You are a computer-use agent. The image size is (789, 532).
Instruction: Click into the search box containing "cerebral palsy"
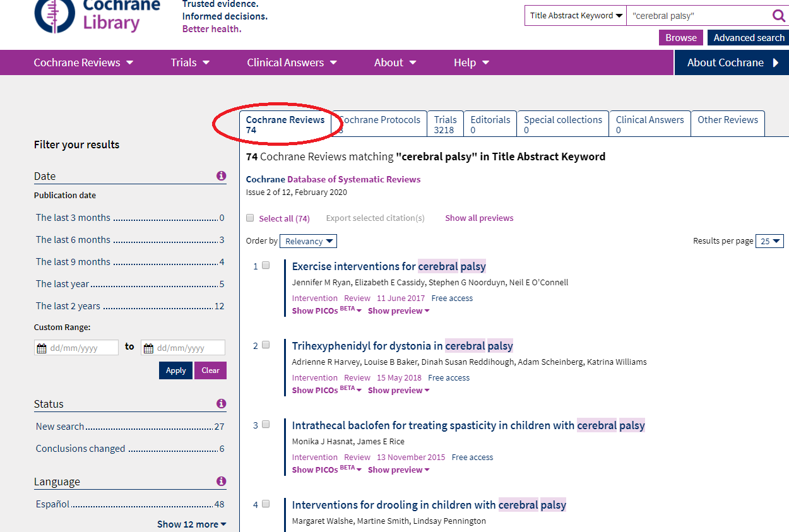[x=699, y=16]
